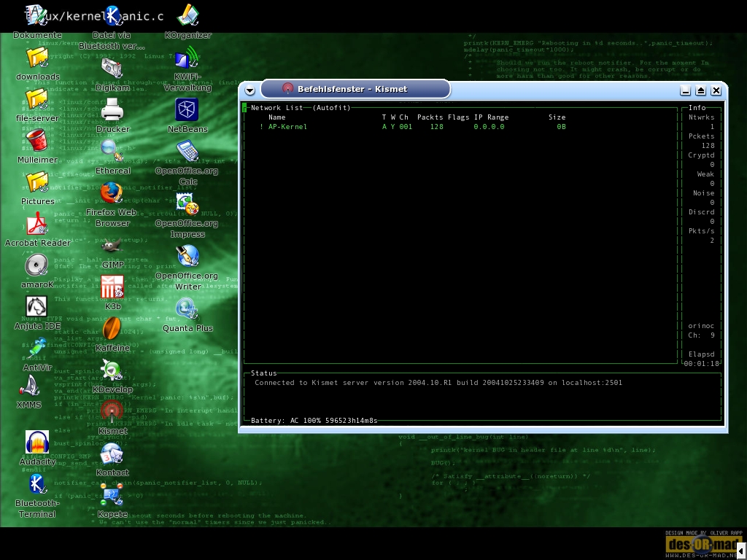
Task: Open the Mülleimer trash icon
Action: point(37,141)
